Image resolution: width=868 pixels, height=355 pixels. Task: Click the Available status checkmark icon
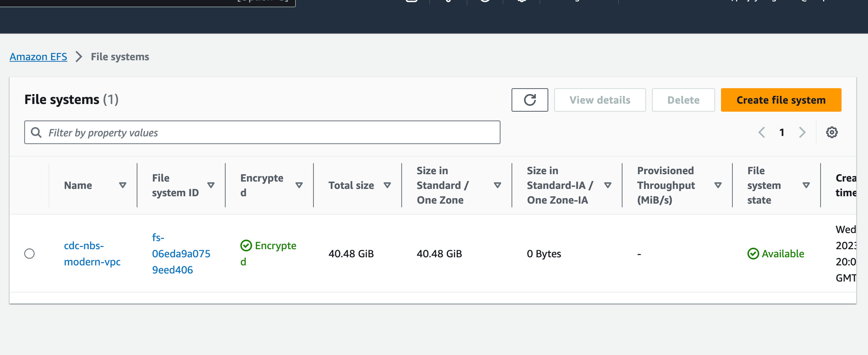point(753,254)
